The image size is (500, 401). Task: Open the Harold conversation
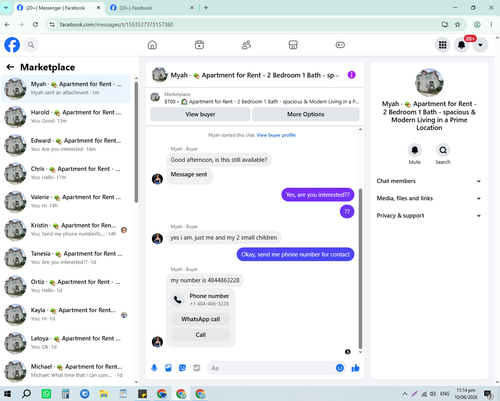tap(66, 117)
